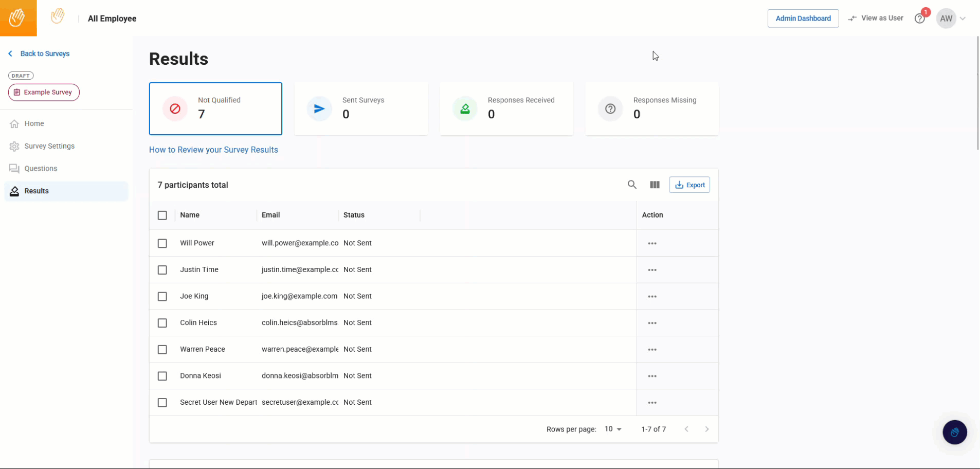This screenshot has height=469, width=980.
Task: Open actions menu for Joe King
Action: tap(652, 297)
